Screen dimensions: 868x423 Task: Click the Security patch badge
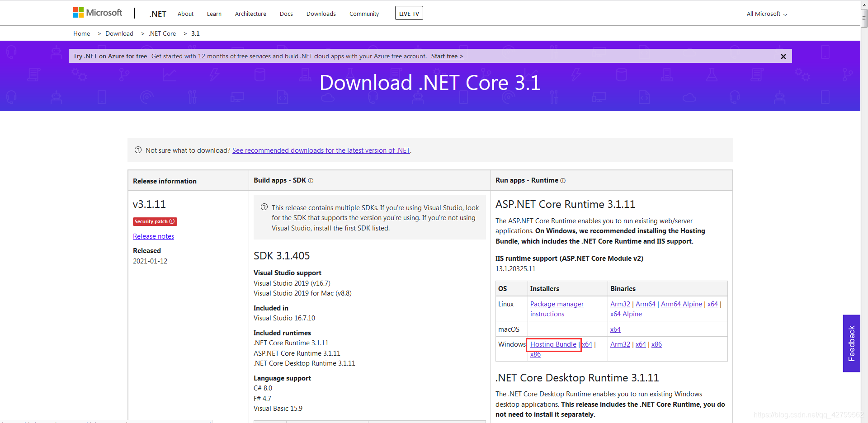click(x=155, y=221)
